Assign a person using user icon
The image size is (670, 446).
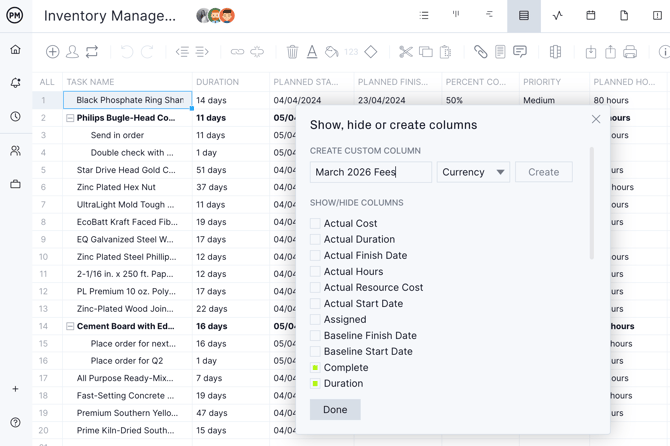coord(72,52)
